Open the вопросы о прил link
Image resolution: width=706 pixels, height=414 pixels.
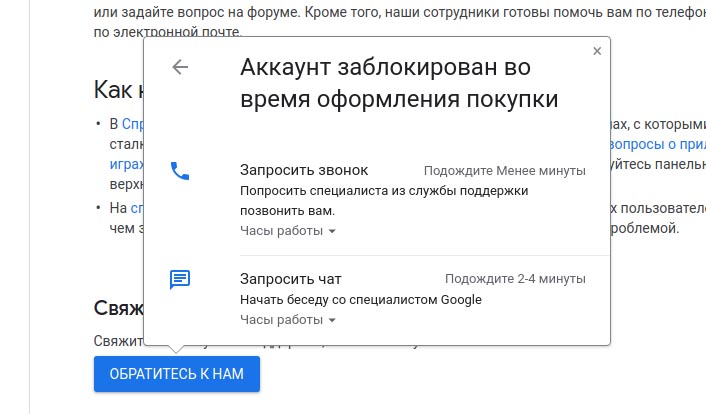click(654, 143)
